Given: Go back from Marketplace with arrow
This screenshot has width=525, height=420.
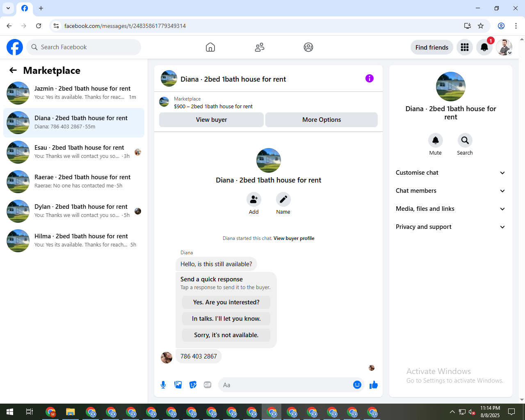Looking at the screenshot, I should point(13,70).
